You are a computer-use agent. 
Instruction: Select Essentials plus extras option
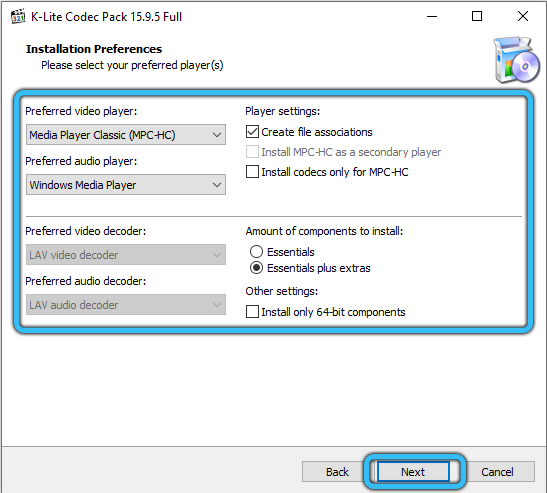(256, 268)
